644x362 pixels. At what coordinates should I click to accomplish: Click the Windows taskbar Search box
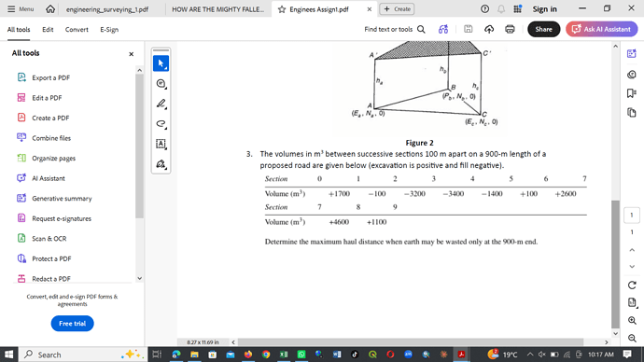pos(82,355)
